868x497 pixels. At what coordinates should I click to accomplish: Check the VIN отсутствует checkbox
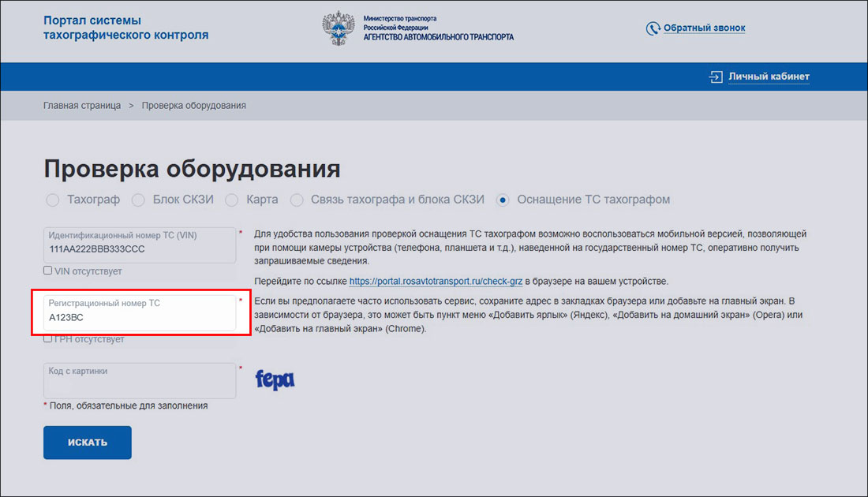tap(47, 270)
